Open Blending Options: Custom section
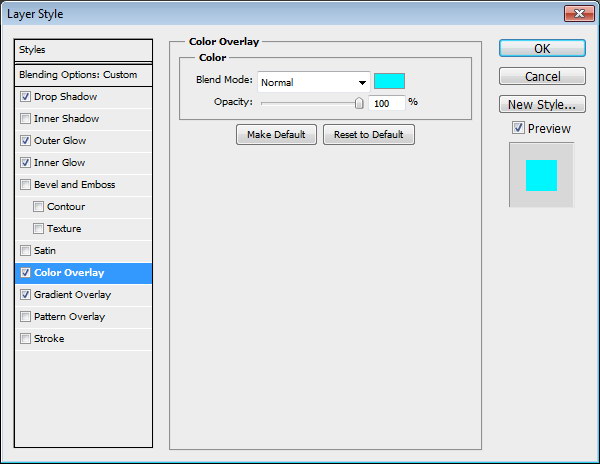600x464 pixels. (83, 75)
